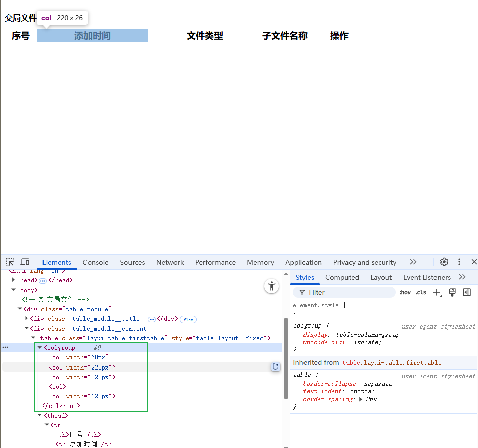Select the comment M 交局文件 row
This screenshot has width=478, height=448.
coord(55,299)
